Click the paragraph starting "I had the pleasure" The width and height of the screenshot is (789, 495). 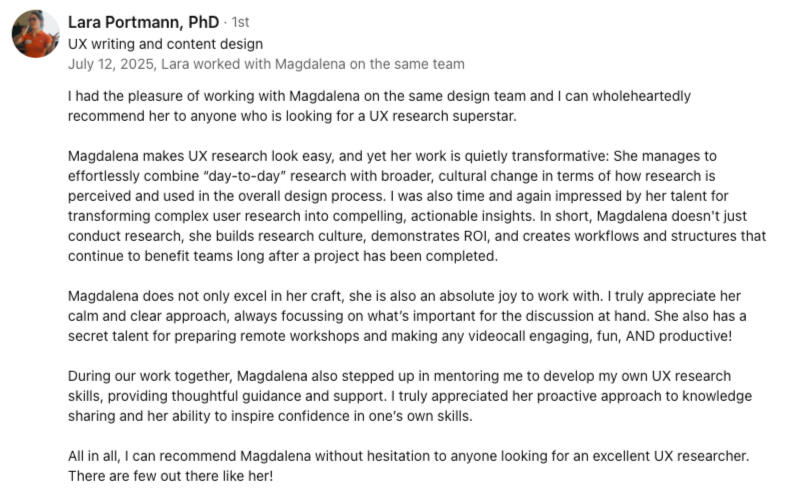(378, 106)
